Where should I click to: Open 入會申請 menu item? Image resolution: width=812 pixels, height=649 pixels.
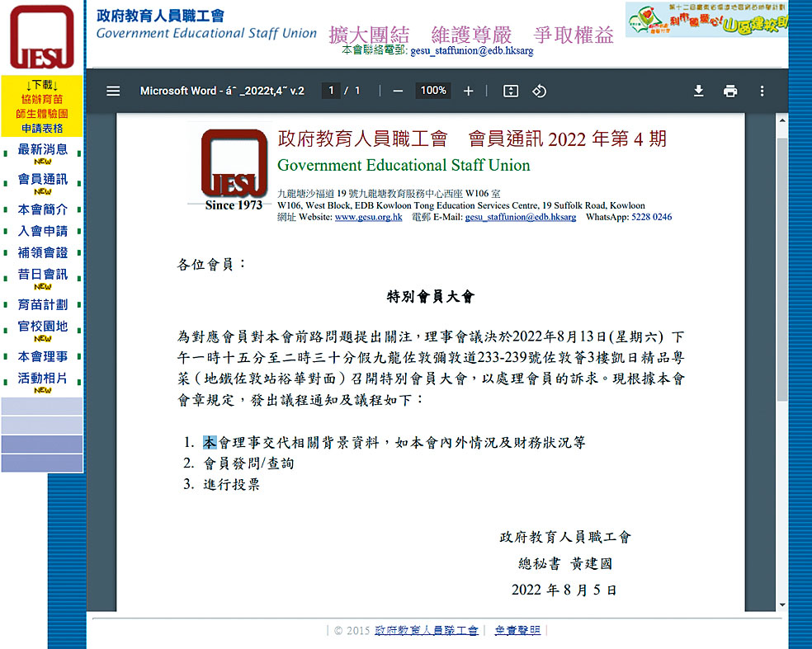[42, 232]
